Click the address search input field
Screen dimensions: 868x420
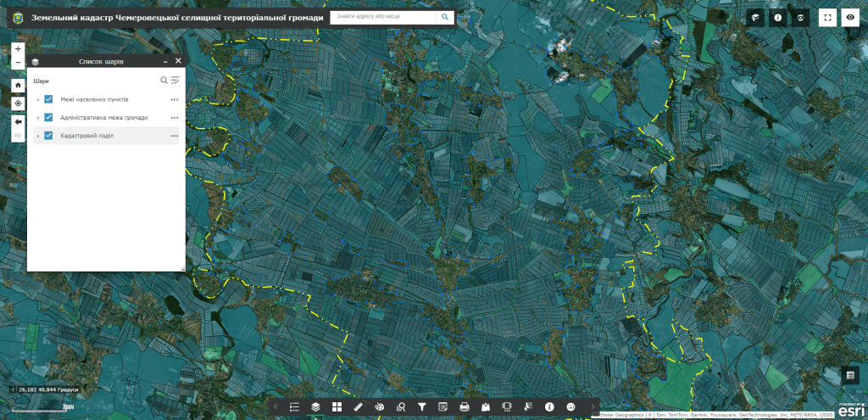[383, 17]
